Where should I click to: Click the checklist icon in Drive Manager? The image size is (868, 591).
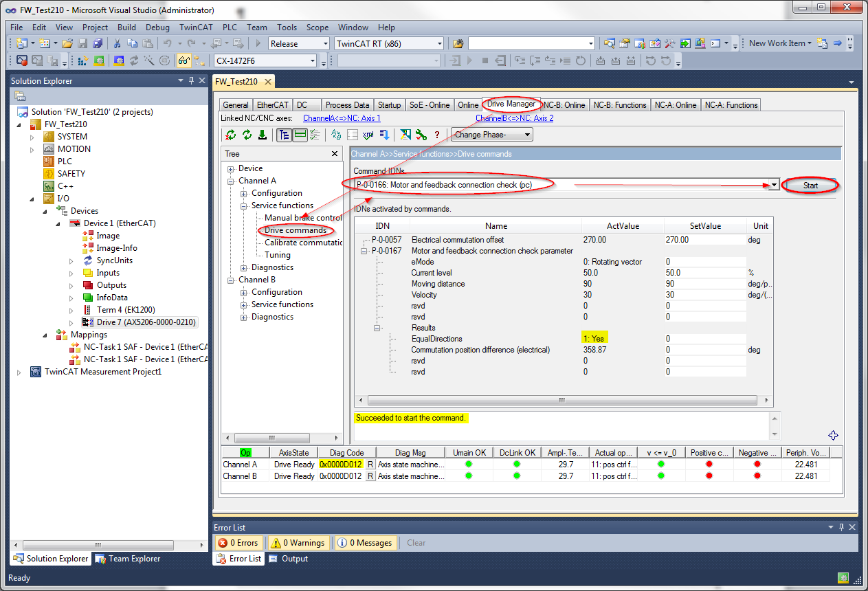(315, 135)
